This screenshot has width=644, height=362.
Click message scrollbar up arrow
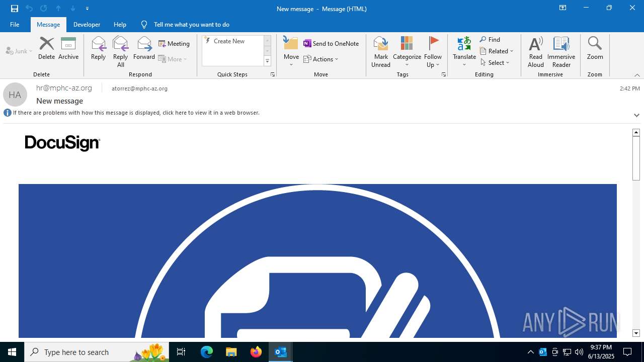pyautogui.click(x=636, y=132)
